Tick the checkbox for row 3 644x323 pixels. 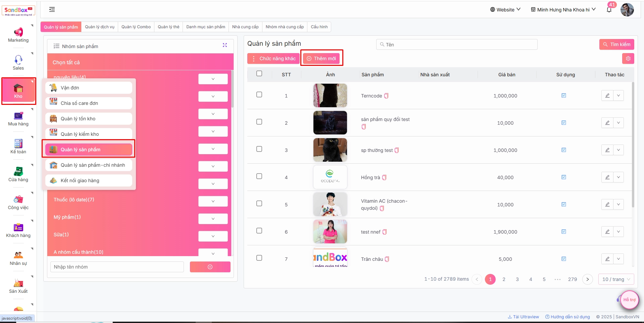tap(259, 149)
